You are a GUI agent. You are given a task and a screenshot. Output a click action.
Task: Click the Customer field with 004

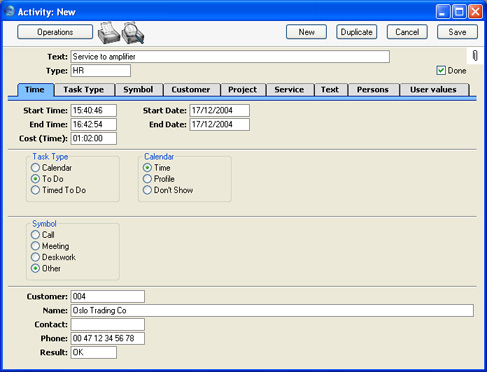pyautogui.click(x=108, y=296)
